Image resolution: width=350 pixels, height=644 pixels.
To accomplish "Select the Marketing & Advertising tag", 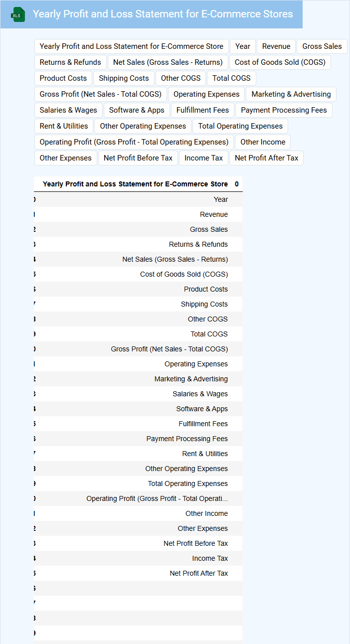I will (x=291, y=94).
